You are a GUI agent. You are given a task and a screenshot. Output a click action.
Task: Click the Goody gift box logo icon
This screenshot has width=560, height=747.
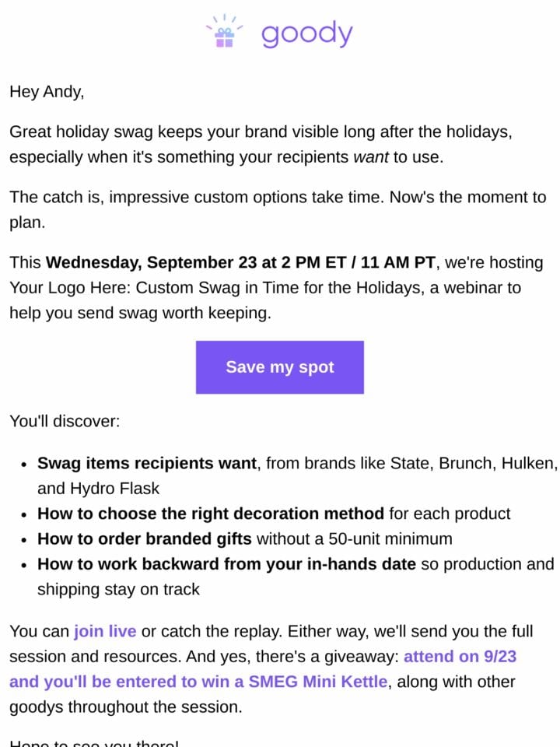(224, 31)
